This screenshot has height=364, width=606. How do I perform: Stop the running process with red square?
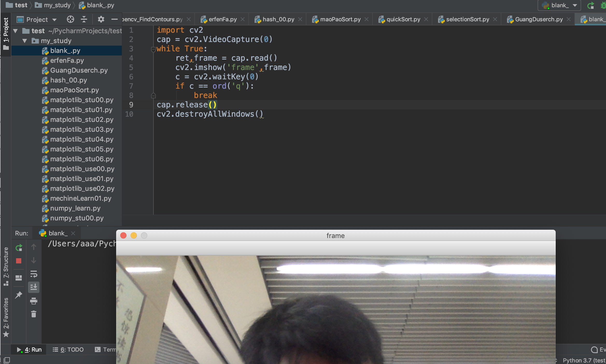(x=19, y=261)
